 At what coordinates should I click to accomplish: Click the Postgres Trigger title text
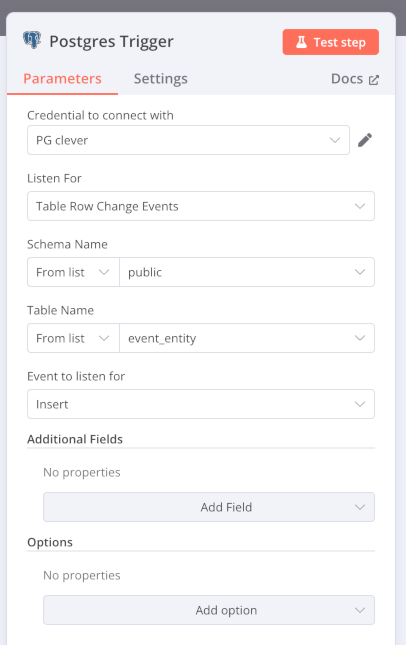click(111, 42)
